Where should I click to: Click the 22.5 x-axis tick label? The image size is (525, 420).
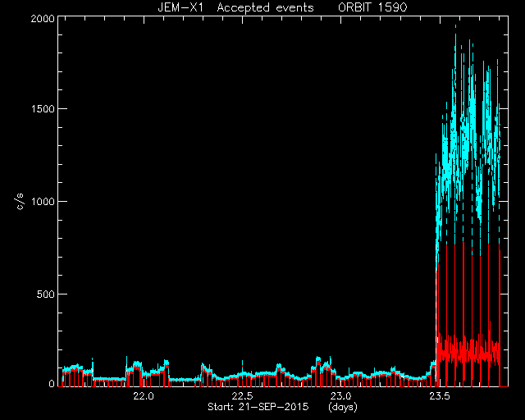[242, 396]
